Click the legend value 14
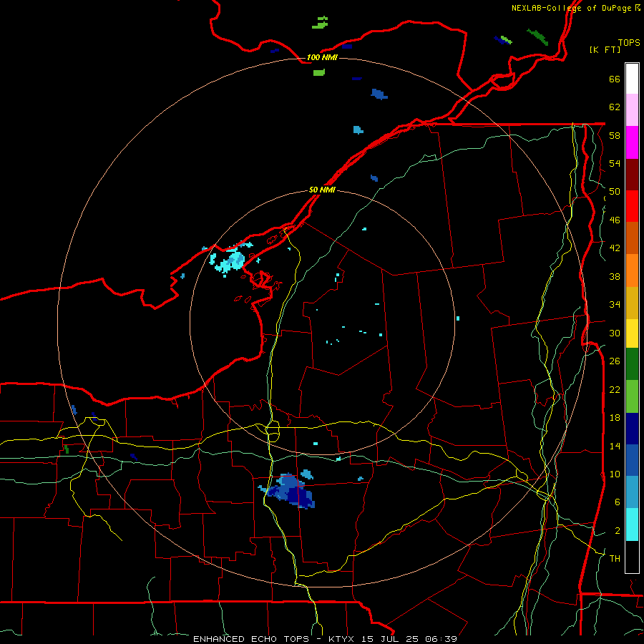644x644 pixels. pyautogui.click(x=615, y=446)
